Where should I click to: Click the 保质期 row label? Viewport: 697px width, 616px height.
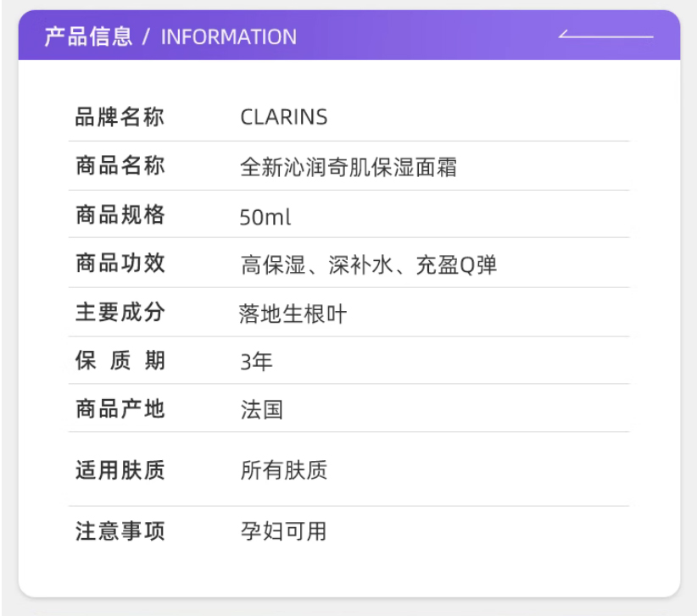point(120,361)
